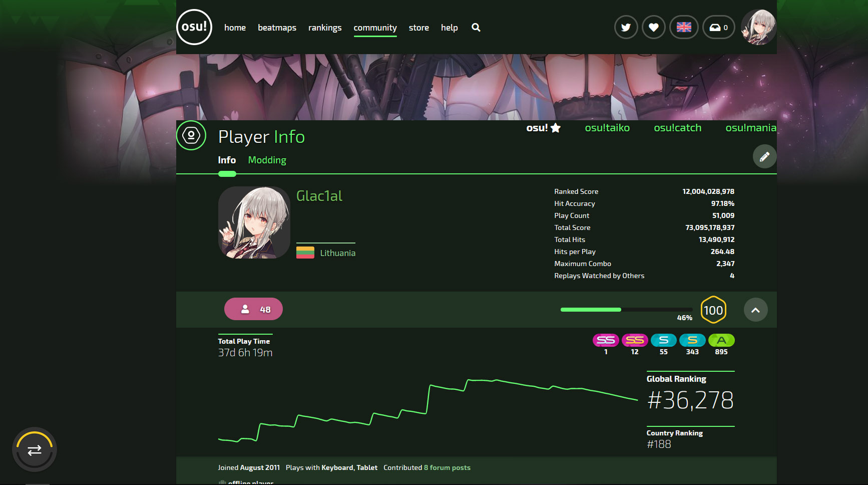
Task: Open the 8 forum posts link
Action: pos(447,467)
